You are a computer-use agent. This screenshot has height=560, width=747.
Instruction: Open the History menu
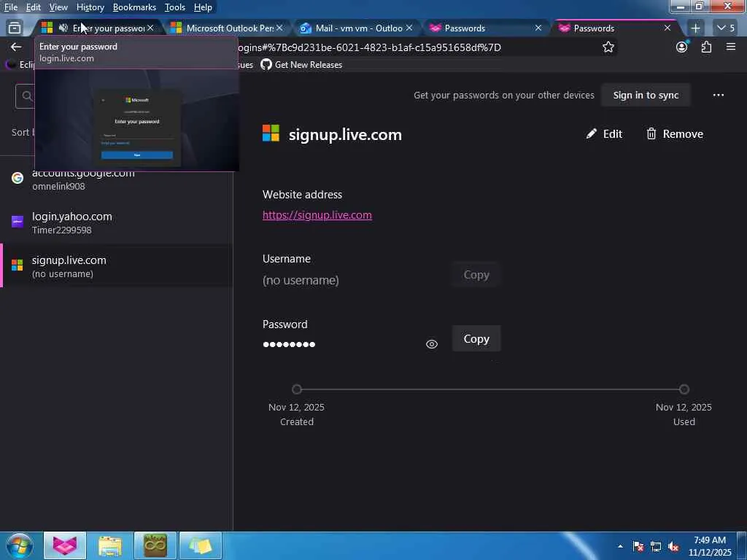pos(90,7)
